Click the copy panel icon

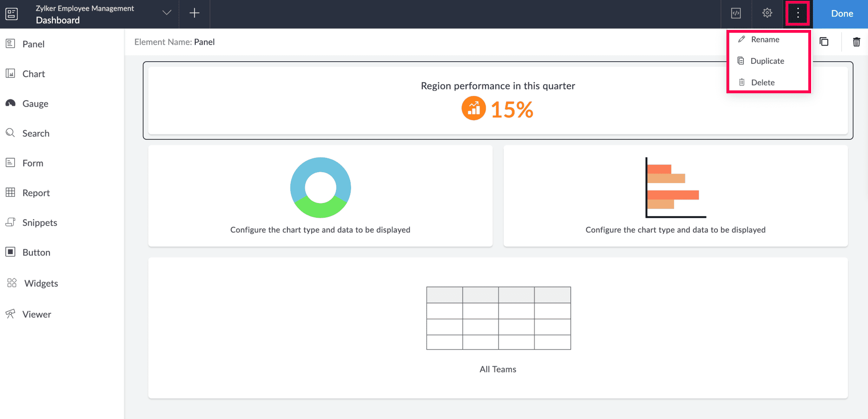pos(824,42)
